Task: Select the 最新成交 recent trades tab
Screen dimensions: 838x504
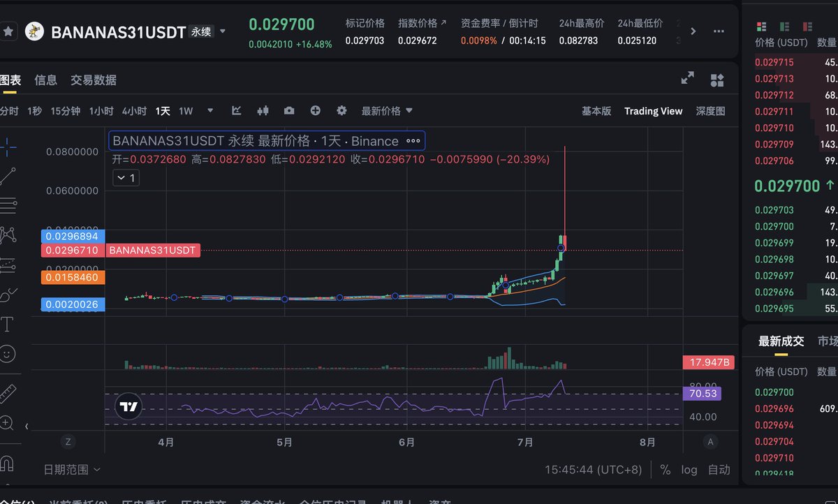Action: (x=781, y=341)
